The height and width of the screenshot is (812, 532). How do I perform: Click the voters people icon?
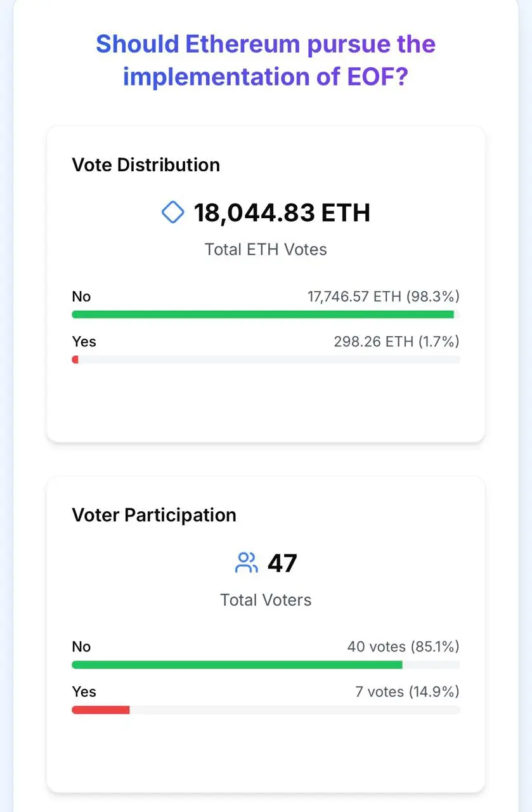point(246,563)
